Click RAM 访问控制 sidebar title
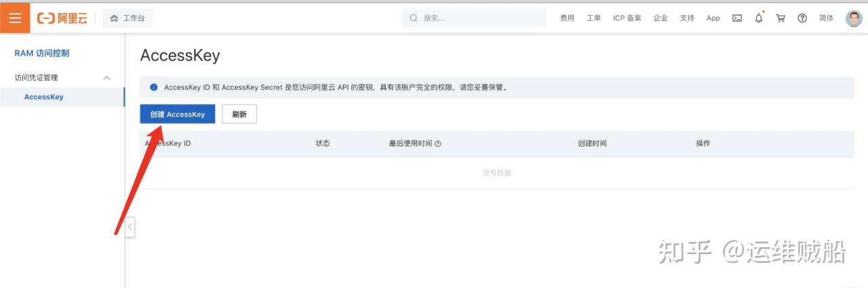The image size is (868, 288). tap(42, 53)
